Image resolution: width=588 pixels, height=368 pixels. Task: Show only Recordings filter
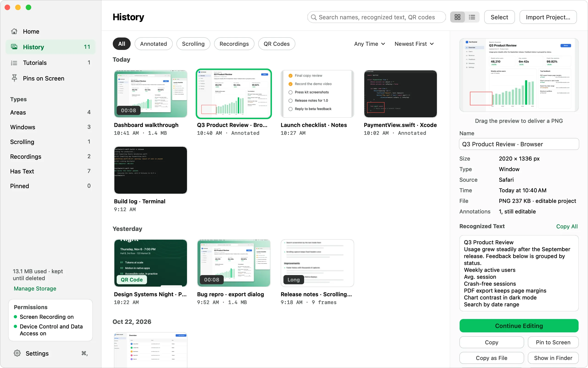(234, 44)
